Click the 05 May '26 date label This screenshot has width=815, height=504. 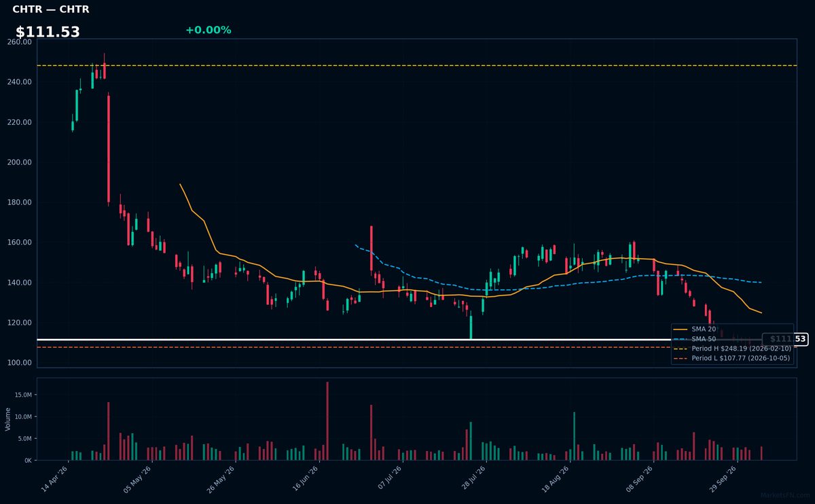[139, 480]
